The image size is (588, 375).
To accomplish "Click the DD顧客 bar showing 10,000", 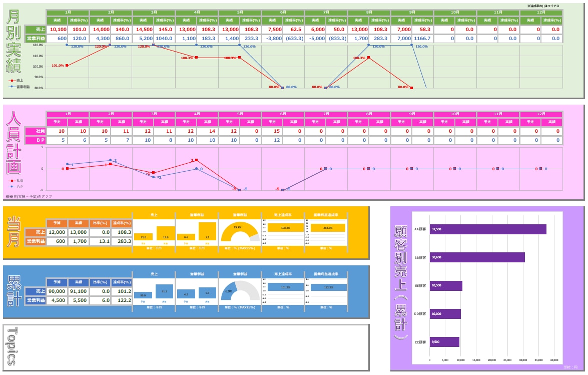I will [445, 314].
